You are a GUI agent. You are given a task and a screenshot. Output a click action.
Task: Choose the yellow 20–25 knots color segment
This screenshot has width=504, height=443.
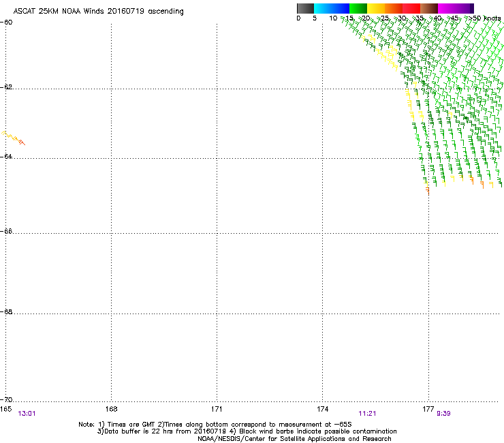(376, 8)
